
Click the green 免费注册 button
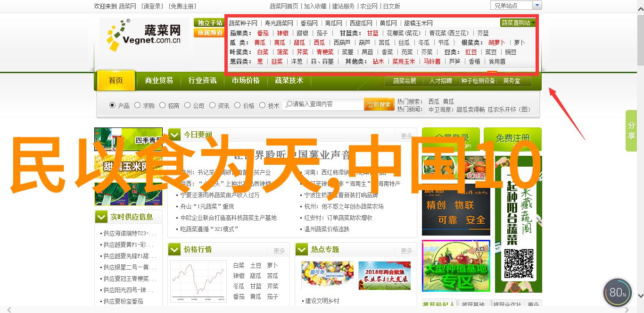(x=512, y=138)
